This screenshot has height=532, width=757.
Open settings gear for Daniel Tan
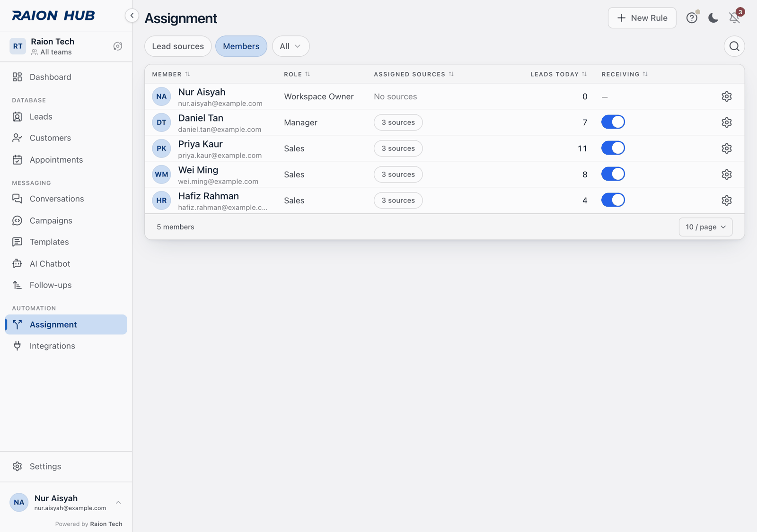tap(727, 122)
